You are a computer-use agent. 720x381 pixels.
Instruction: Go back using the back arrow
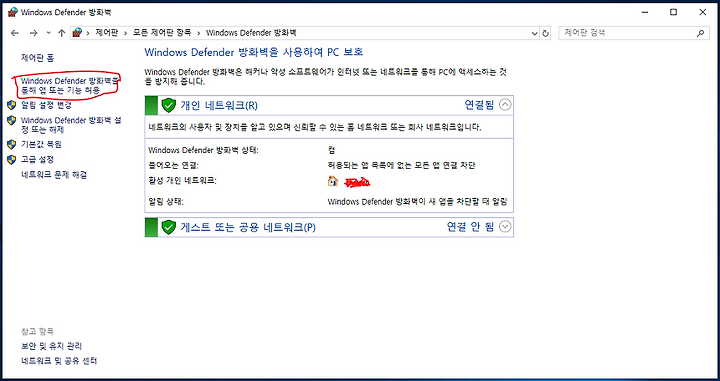coord(15,33)
